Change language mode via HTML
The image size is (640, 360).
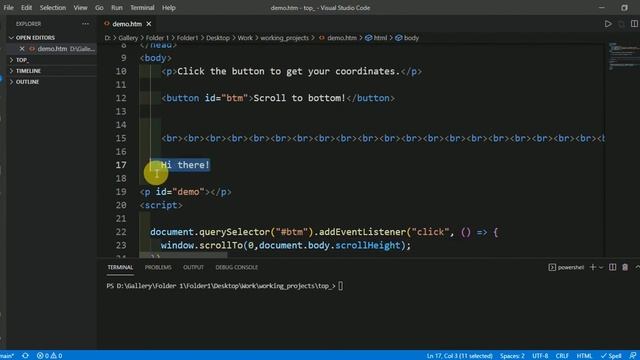click(584, 356)
